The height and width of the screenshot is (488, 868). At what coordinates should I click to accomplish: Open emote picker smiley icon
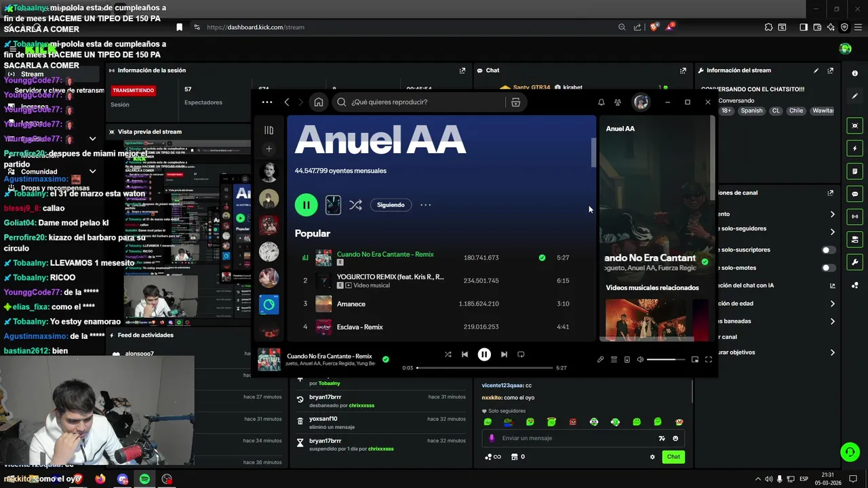click(675, 439)
